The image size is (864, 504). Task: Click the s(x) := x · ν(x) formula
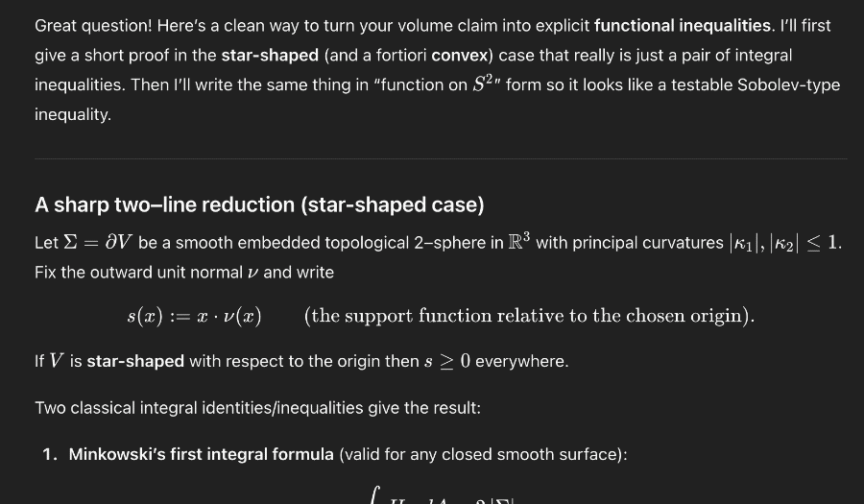[194, 316]
